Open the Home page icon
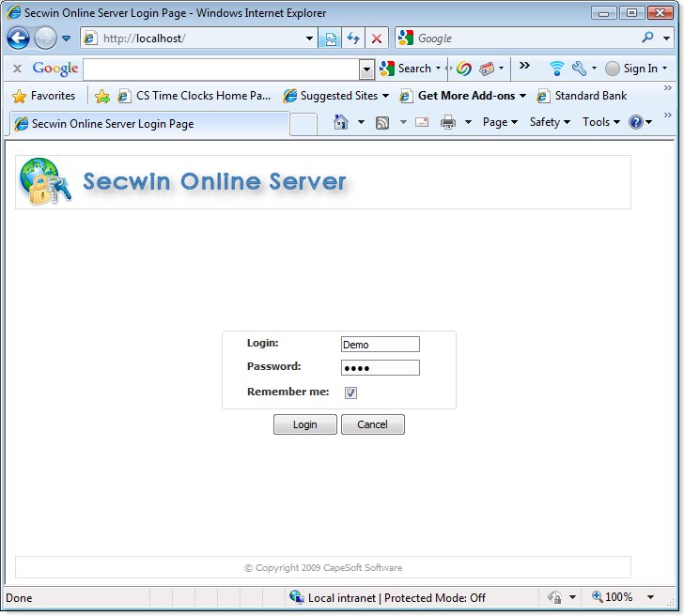Screen dimensions: 684x616 341,122
